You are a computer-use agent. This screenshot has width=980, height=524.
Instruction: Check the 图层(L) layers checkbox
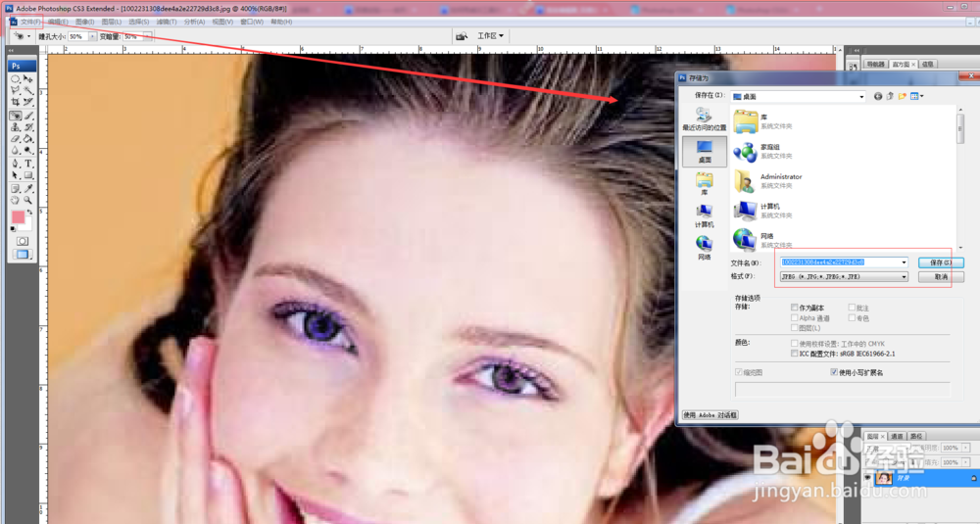795,327
